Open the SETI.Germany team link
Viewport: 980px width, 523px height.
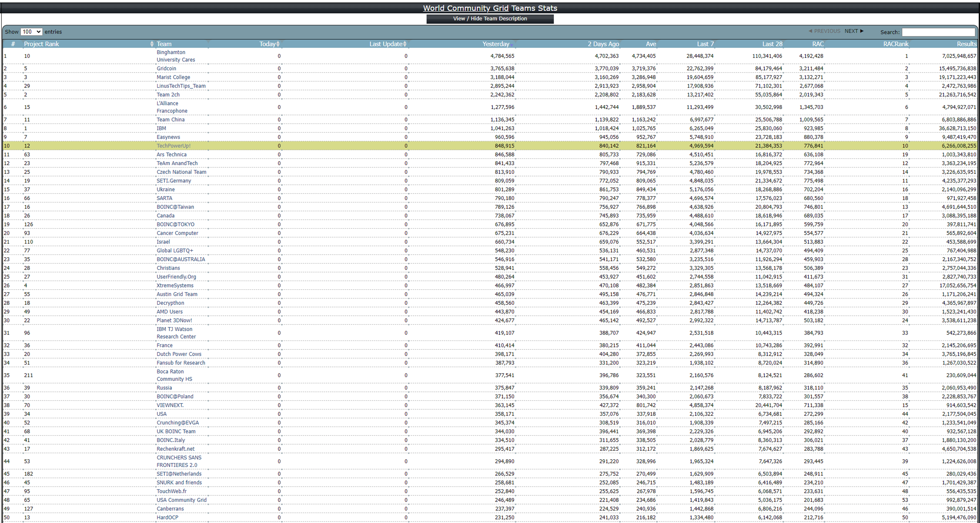pyautogui.click(x=174, y=181)
